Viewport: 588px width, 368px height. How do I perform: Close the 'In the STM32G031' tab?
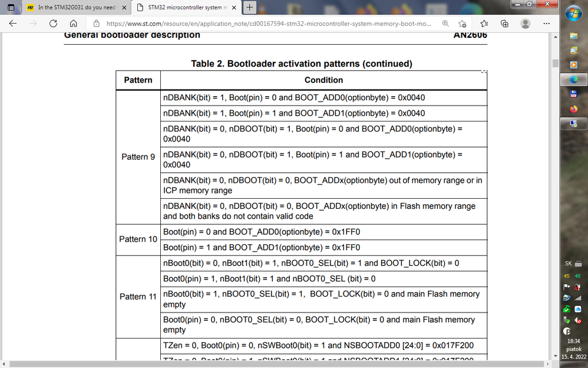tap(124, 8)
